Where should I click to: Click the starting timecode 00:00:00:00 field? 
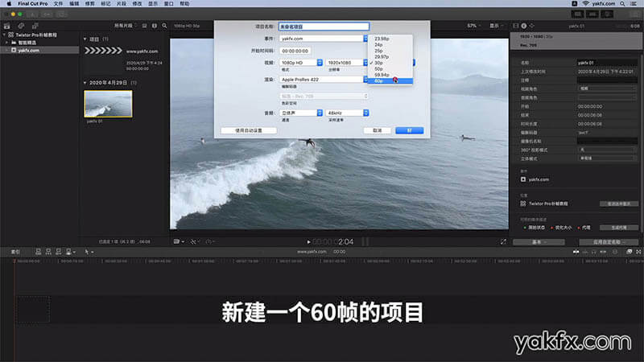pyautogui.click(x=295, y=51)
